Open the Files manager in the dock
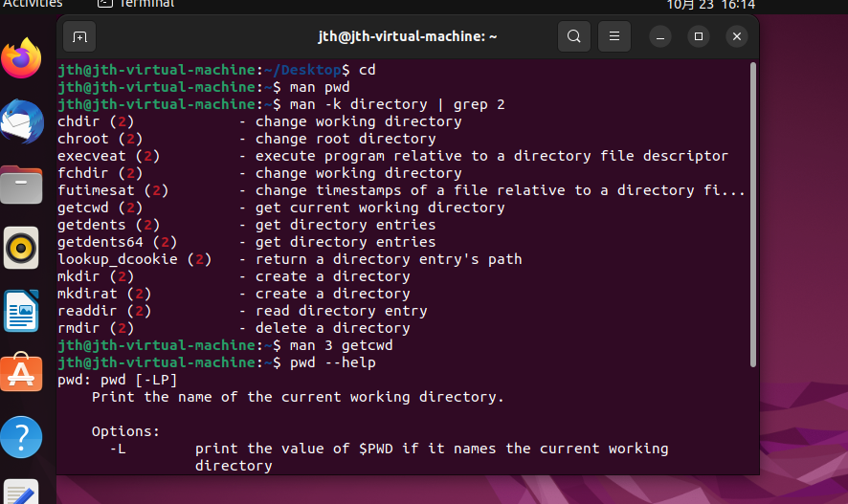848x504 pixels. (21, 185)
